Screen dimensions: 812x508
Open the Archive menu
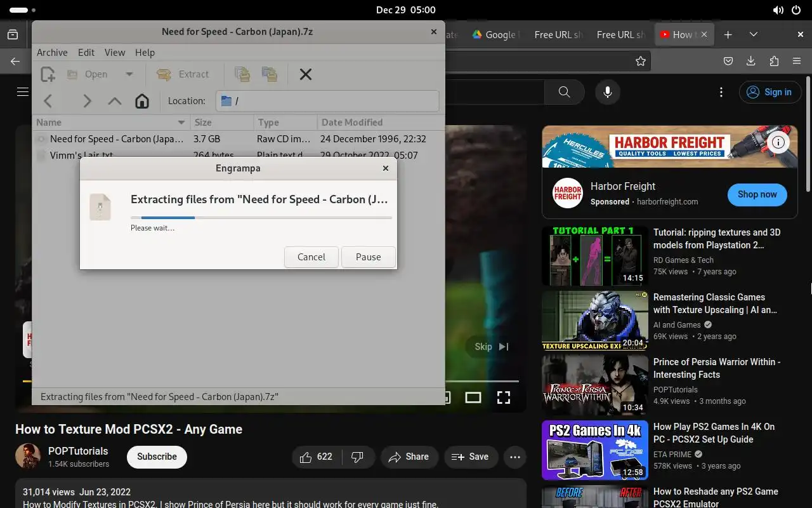tap(52, 53)
